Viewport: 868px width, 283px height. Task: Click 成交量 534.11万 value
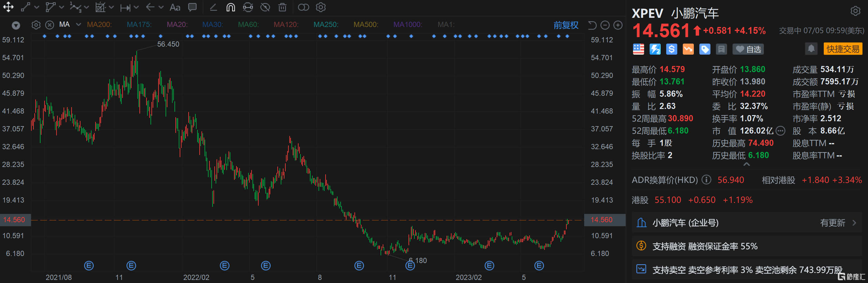point(837,69)
